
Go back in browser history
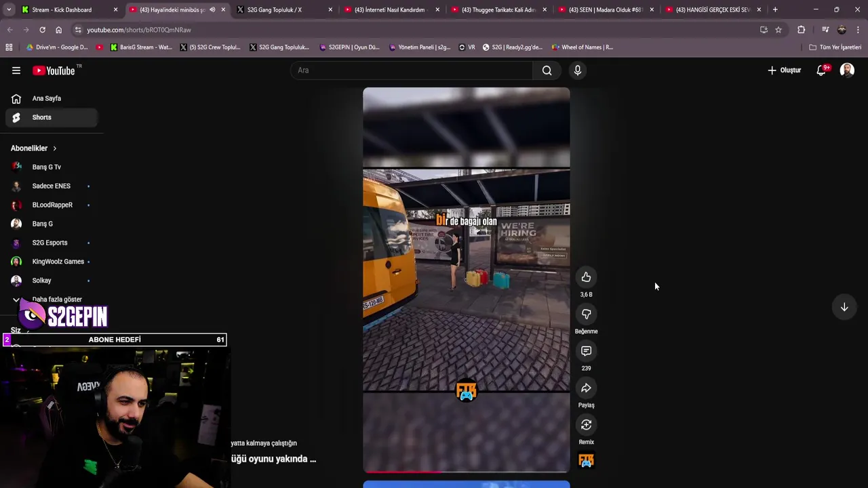click(9, 30)
